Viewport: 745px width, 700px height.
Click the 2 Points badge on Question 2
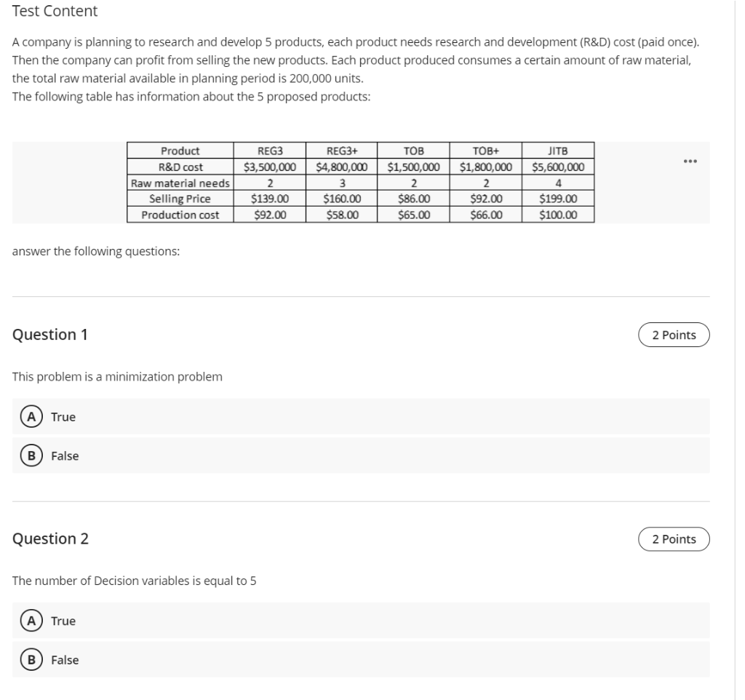(x=674, y=538)
